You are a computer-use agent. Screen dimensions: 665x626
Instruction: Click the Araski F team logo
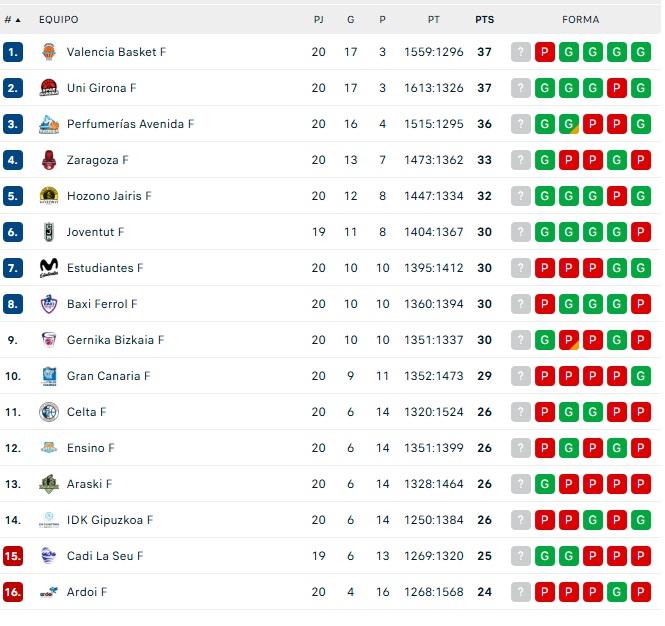pos(49,484)
